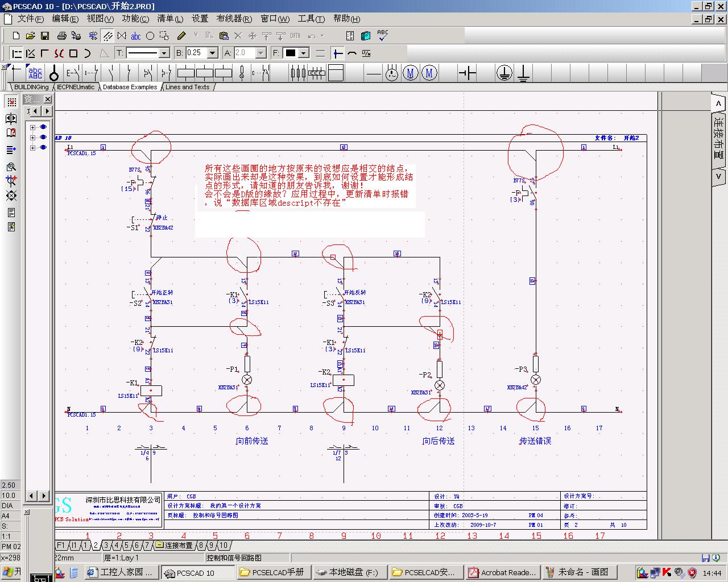Viewport: 728px width, 582px height.
Task: Open the T line type dropdown
Action: [x=164, y=53]
